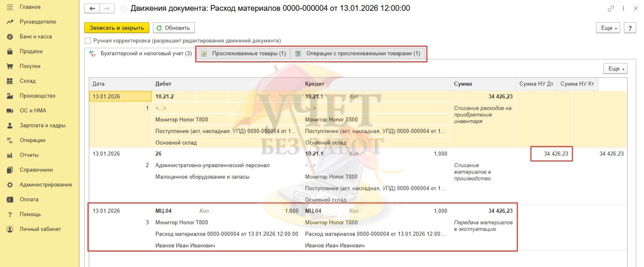Viewport: 644px width, 267px height.
Task: Click debit account 10.21.2
Action: [164, 96]
